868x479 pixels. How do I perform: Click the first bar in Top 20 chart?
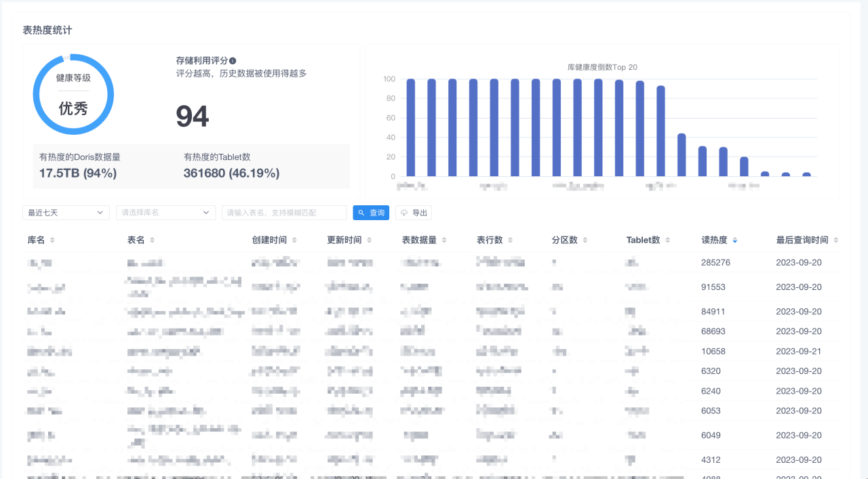[x=410, y=127]
